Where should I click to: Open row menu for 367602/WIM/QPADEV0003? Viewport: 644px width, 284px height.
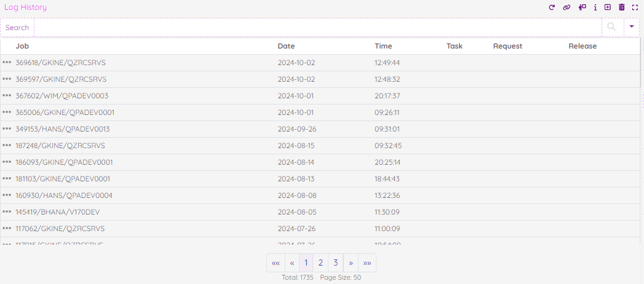point(7,96)
